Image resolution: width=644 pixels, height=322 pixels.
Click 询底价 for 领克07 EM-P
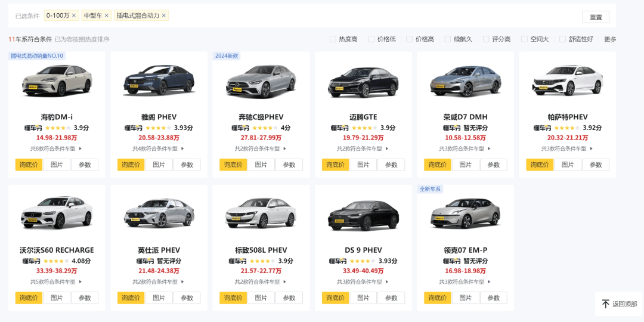(438, 298)
